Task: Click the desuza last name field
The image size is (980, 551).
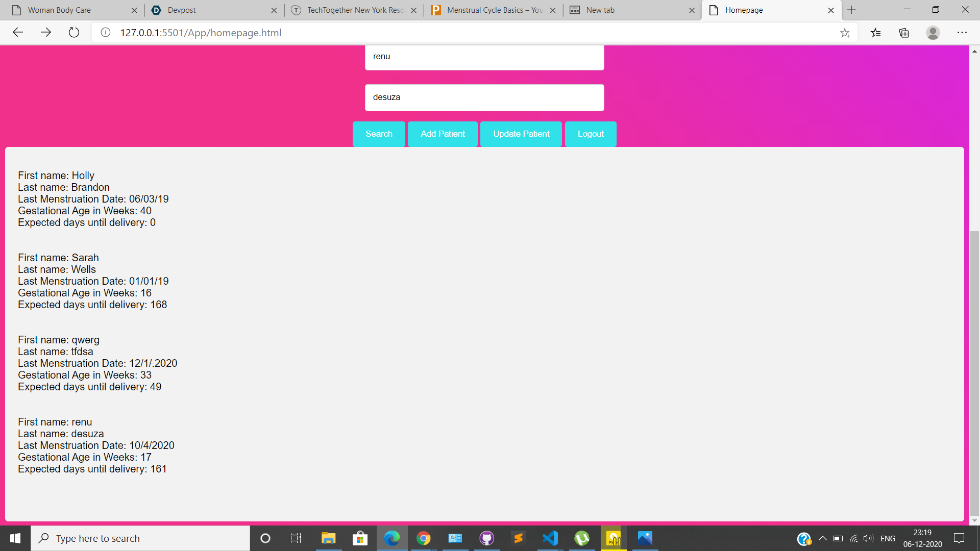Action: click(x=484, y=97)
